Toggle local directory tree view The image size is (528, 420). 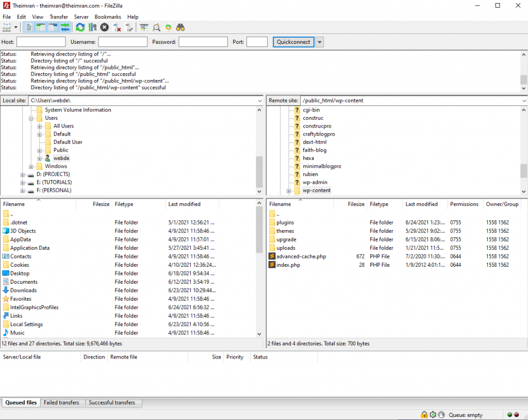[41, 27]
